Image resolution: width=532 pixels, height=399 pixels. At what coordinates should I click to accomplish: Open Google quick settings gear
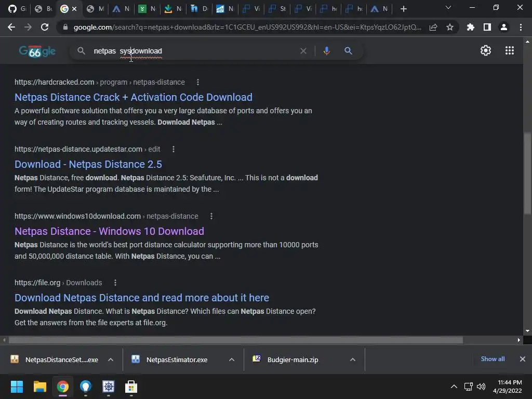click(x=486, y=50)
